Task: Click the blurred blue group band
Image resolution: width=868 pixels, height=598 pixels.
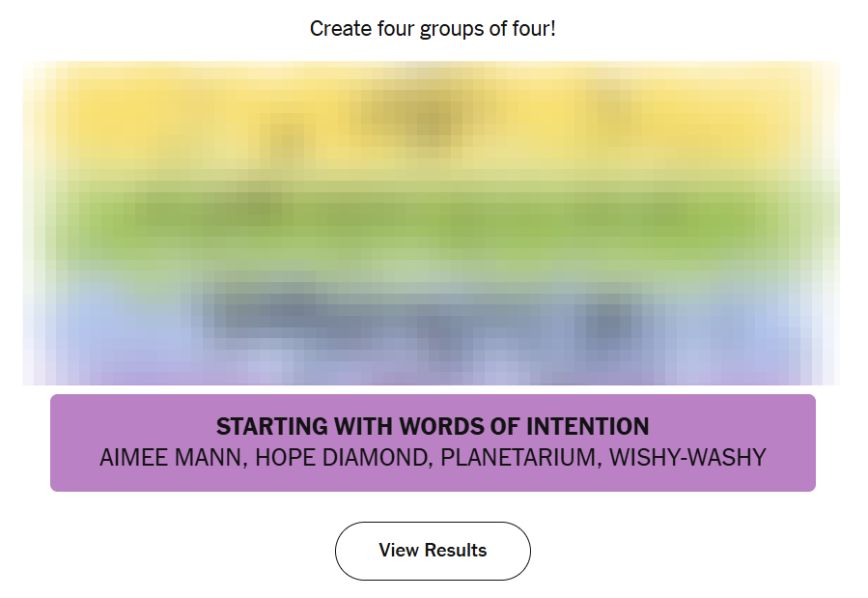Action: point(433,321)
